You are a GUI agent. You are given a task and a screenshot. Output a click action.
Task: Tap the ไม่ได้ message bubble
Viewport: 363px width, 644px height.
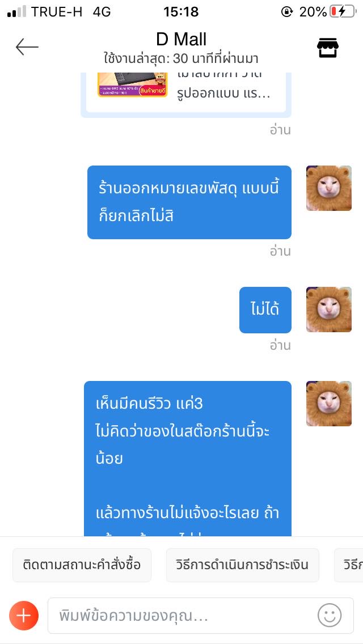(x=265, y=310)
